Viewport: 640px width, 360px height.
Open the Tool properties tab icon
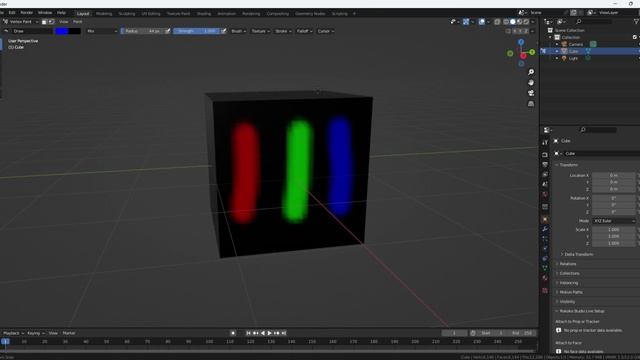pos(545,142)
